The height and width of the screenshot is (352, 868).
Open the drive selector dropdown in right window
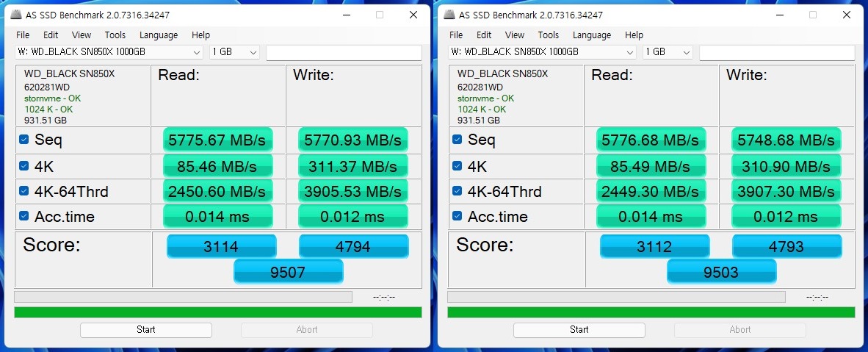[x=543, y=52]
